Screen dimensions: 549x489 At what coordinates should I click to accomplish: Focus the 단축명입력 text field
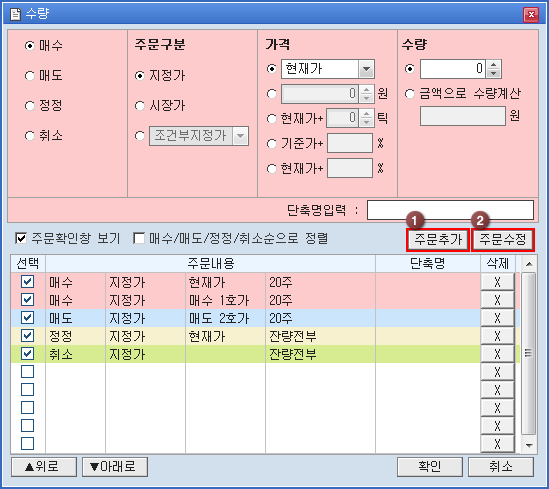pos(450,210)
